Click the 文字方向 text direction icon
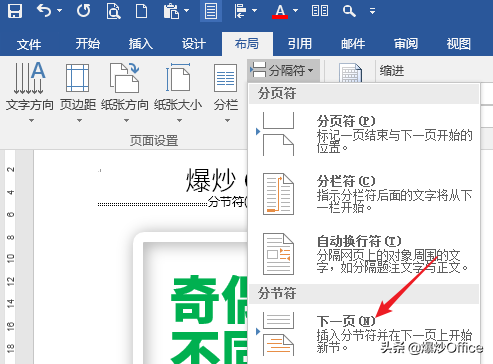 [x=29, y=78]
